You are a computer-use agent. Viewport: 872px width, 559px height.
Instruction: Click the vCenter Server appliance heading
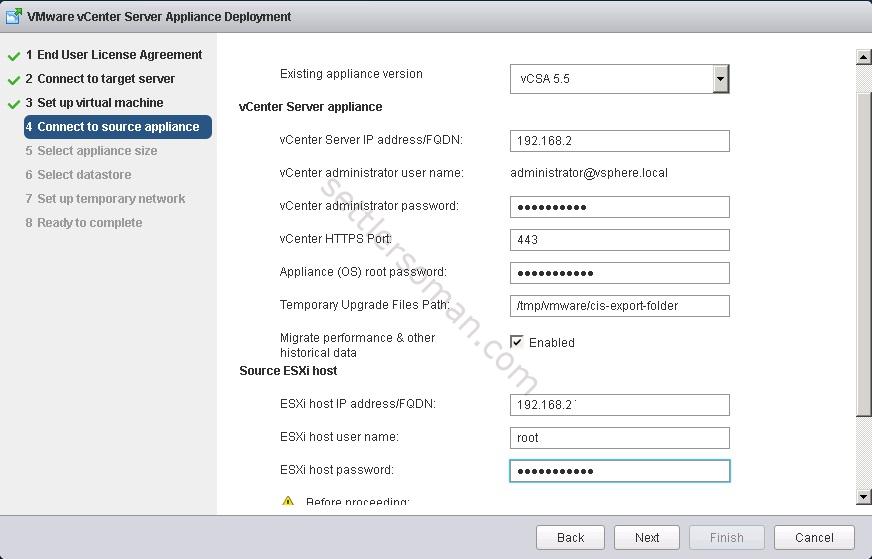310,107
